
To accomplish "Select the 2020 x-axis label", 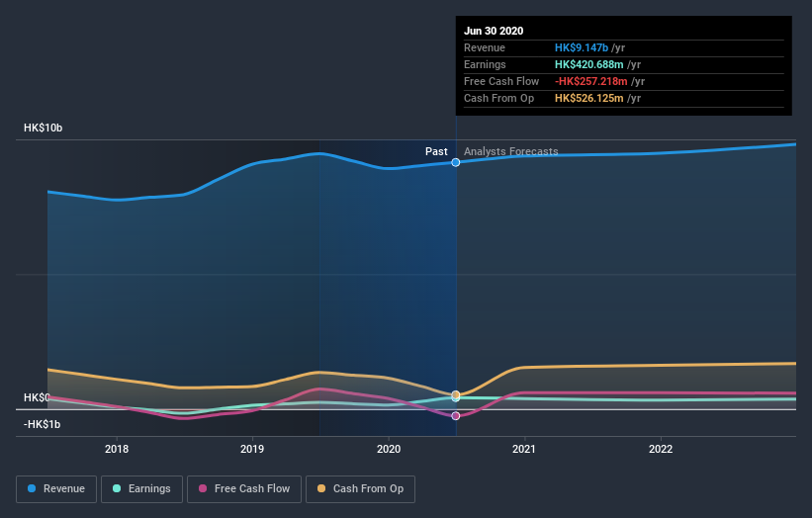I will click(x=389, y=449).
